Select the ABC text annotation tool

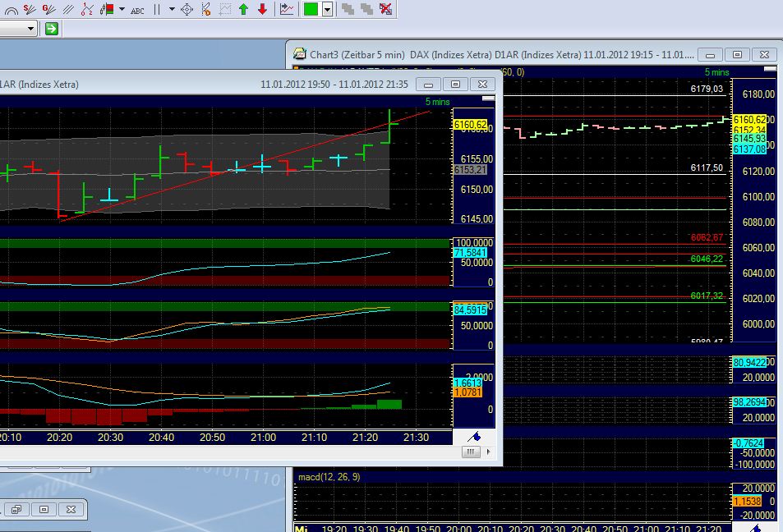tap(136, 11)
